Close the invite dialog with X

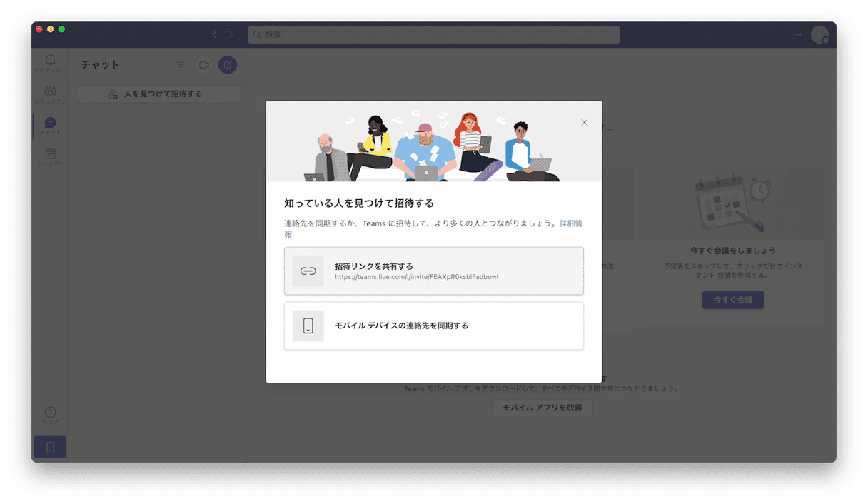585,123
